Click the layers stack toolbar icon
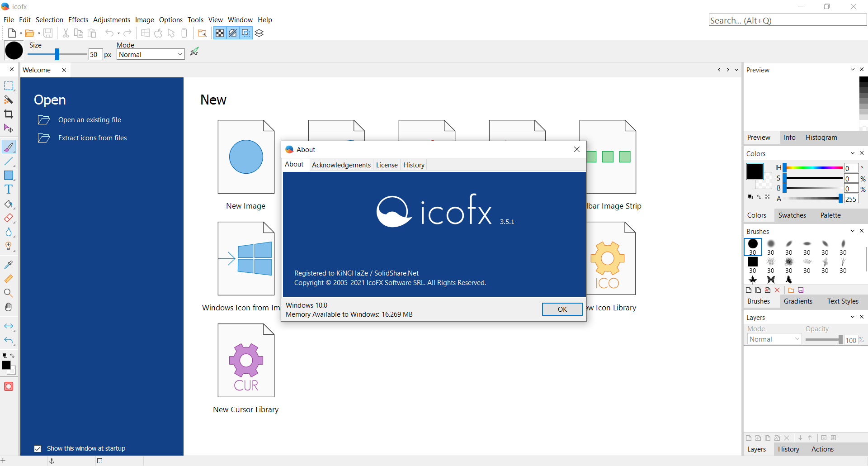 click(259, 33)
